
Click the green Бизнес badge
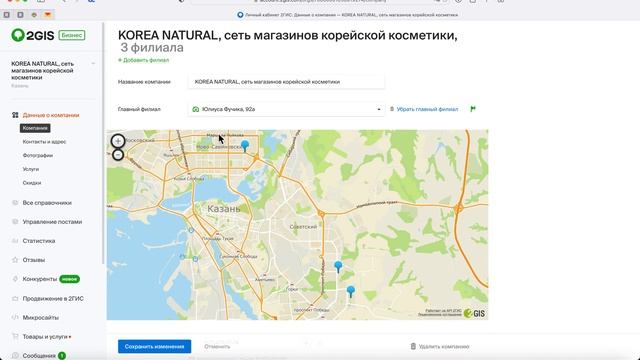(x=72, y=35)
